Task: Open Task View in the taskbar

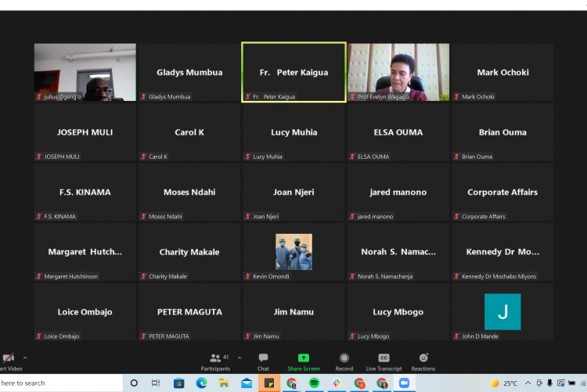Action: 156,383
